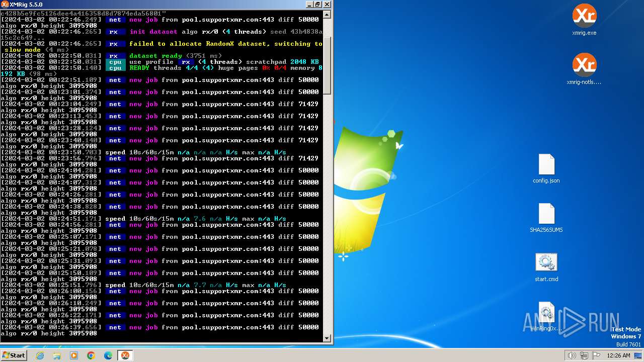644x362 pixels.
Task: Click the 'dataset ready (3751 ms)' line
Action: tap(111, 56)
